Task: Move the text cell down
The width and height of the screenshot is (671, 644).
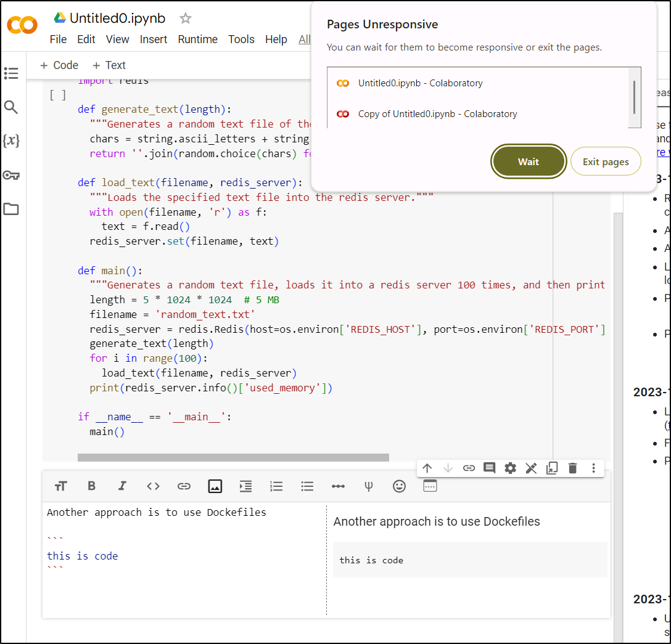Action: coord(448,468)
